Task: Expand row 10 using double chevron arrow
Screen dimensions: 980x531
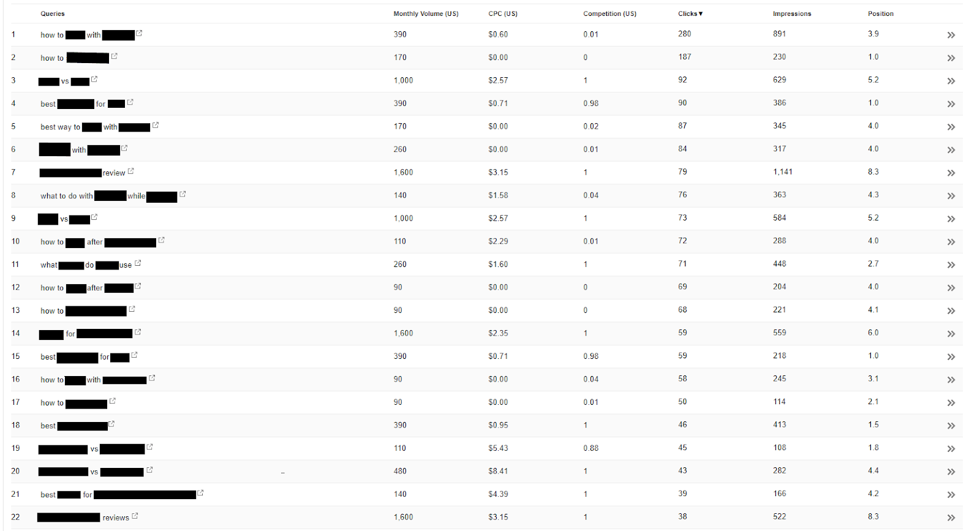Action: pos(951,242)
